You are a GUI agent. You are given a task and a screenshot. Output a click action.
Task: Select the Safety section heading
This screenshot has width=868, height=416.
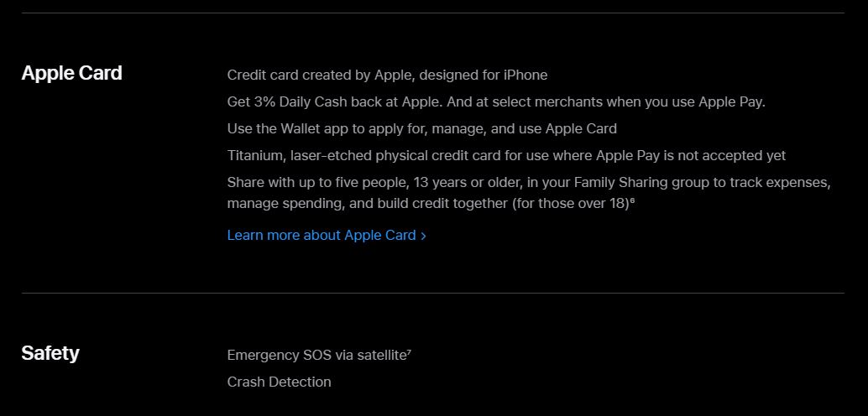coord(50,353)
